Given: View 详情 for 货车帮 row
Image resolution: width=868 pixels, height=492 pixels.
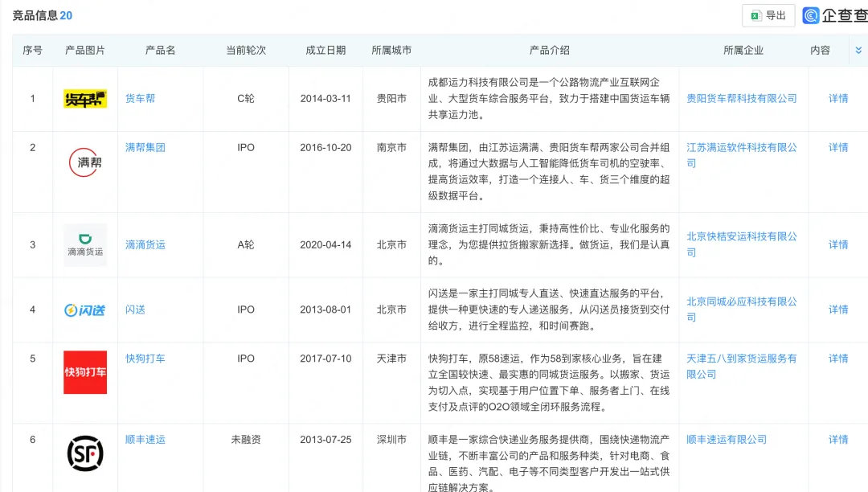Looking at the screenshot, I should 837,99.
